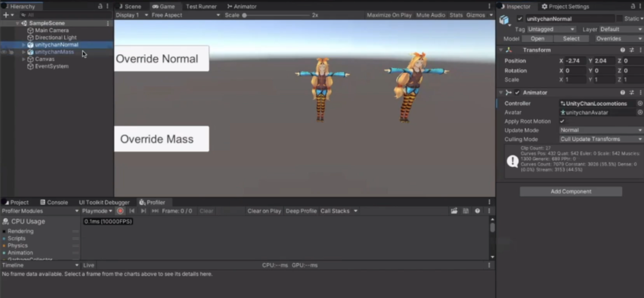Toggle scene visibility eye for unitychanMass
This screenshot has width=644, height=298.
pos(4,52)
